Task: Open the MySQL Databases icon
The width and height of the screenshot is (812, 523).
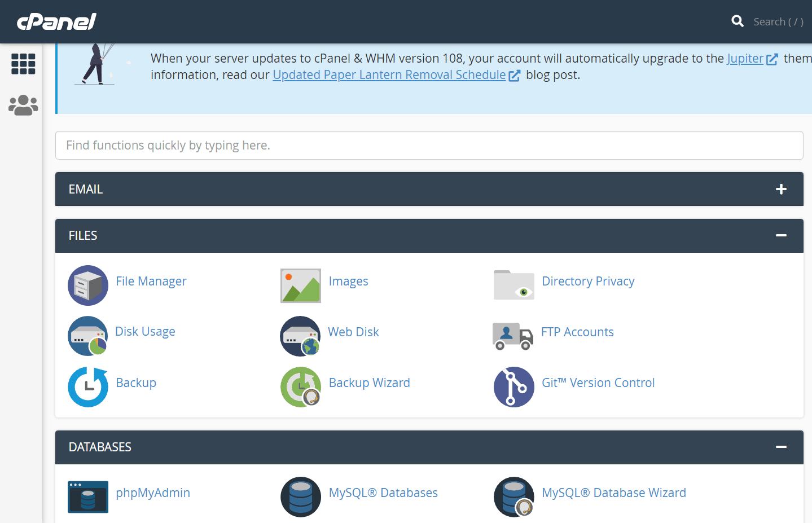Action: (x=301, y=497)
